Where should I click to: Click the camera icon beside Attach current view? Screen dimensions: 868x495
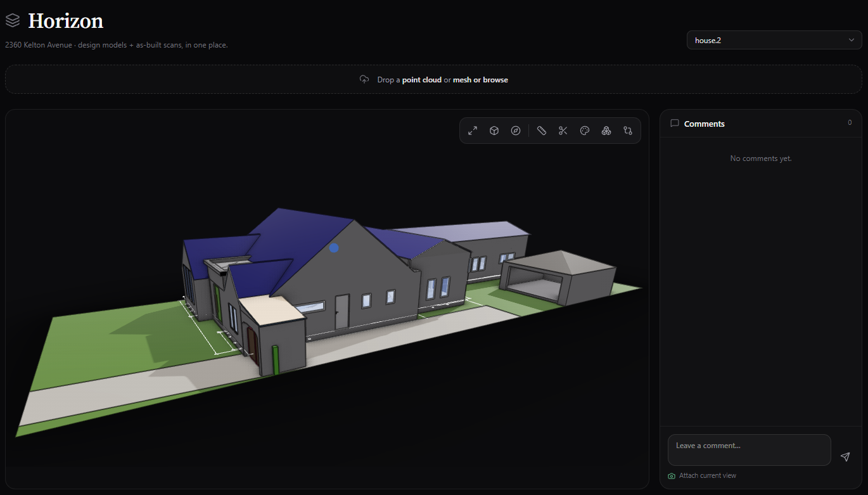tap(672, 476)
